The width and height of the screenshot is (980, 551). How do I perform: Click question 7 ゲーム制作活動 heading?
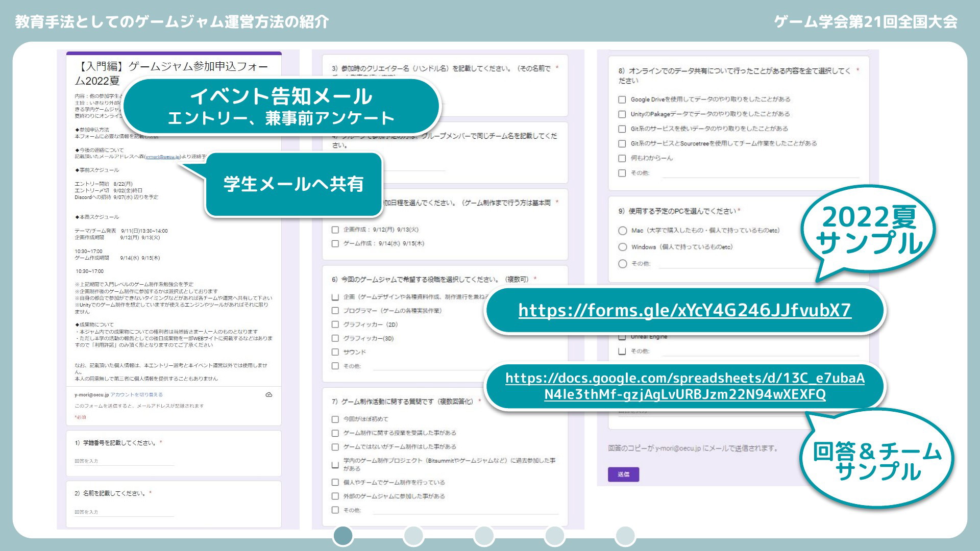click(403, 402)
